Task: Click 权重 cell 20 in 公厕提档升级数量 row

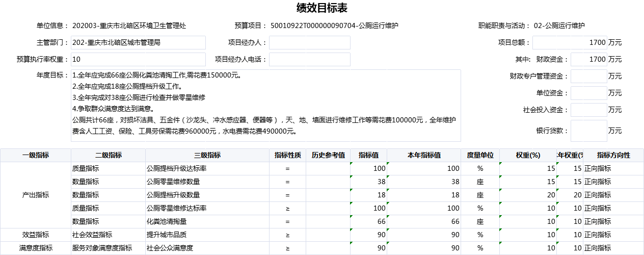Action: point(528,195)
